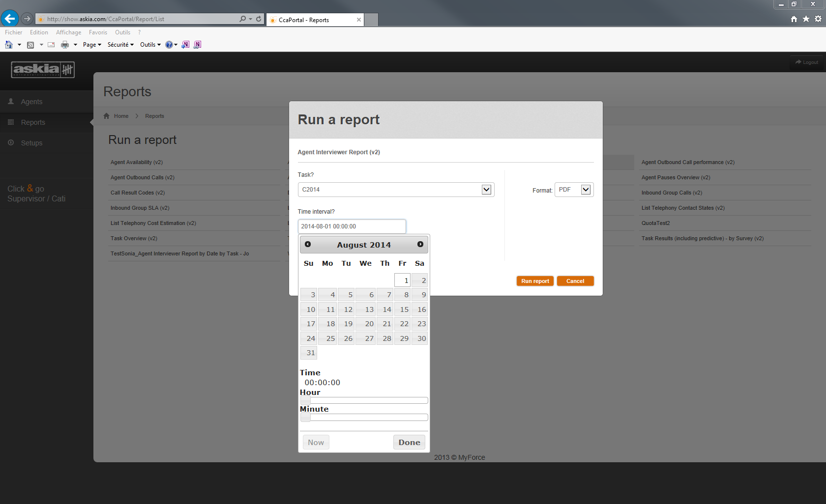Select August 15 in the calendar
Image resolution: width=826 pixels, height=504 pixels.
point(404,309)
